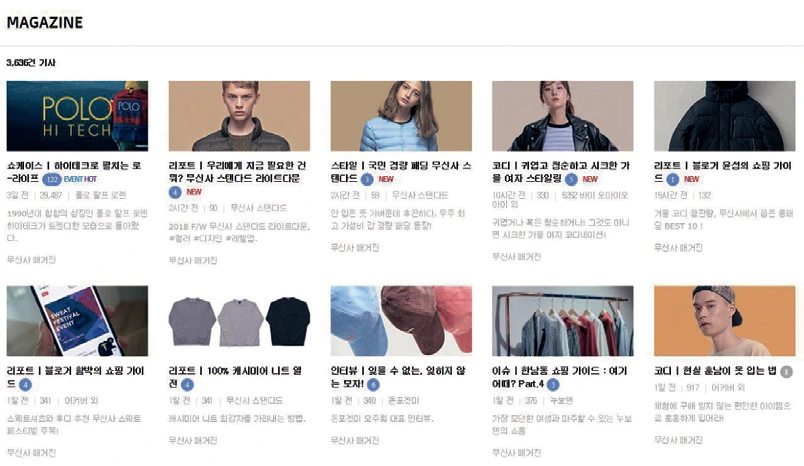804x466 pixels.
Task: Open the man in cap orange background thumbnail
Action: [x=725, y=321]
